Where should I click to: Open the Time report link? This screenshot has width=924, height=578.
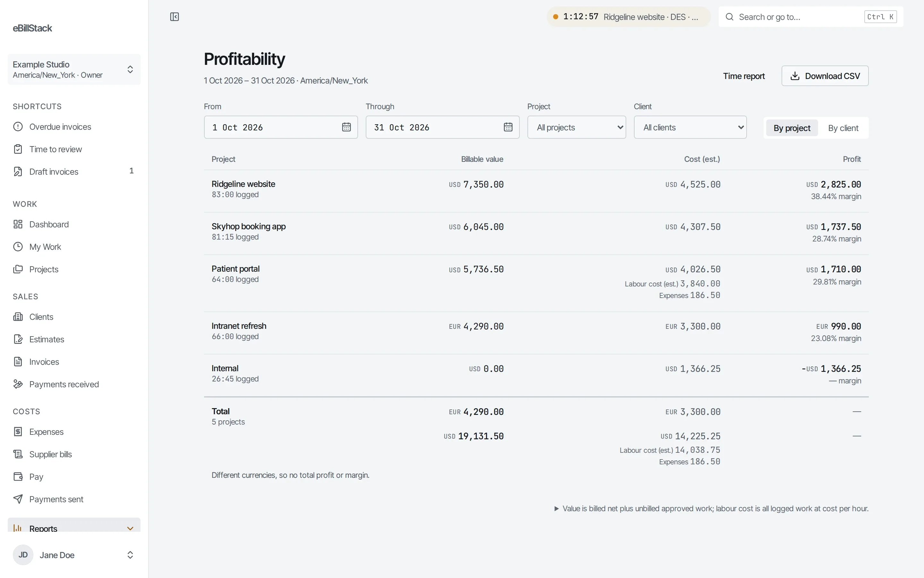coord(744,76)
